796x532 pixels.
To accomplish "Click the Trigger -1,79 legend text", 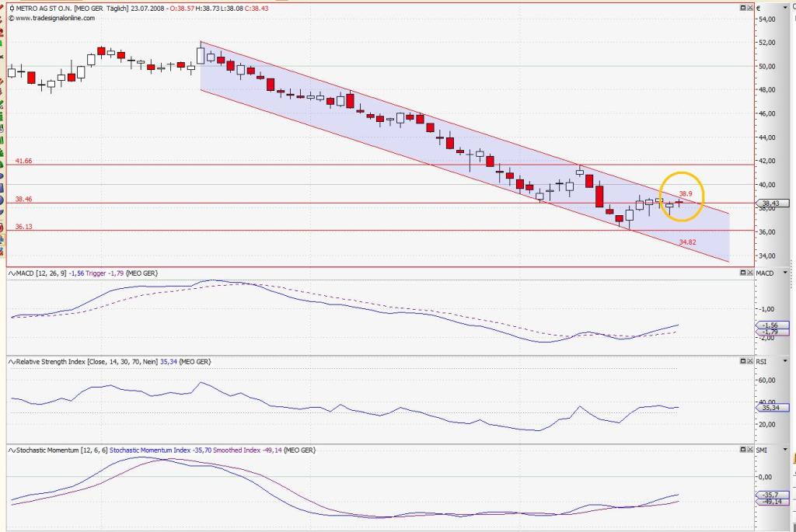I will click(x=105, y=273).
